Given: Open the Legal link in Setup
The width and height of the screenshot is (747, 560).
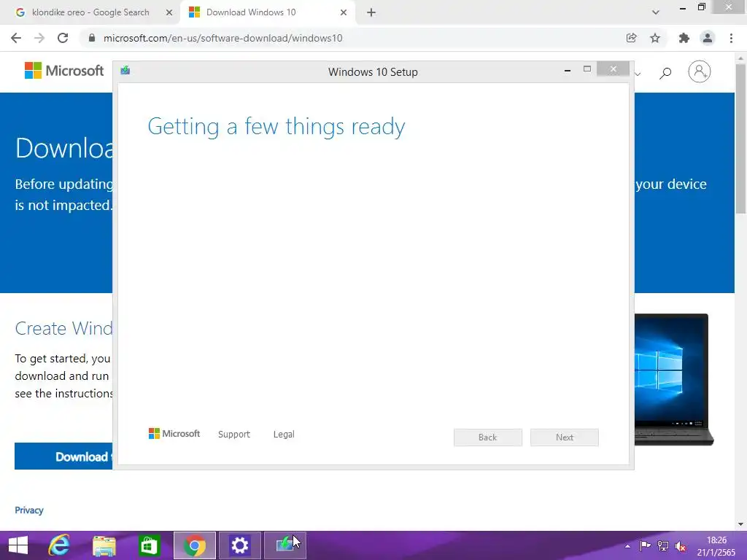Looking at the screenshot, I should tap(284, 435).
